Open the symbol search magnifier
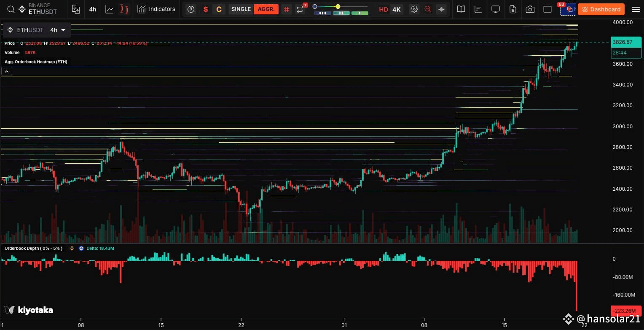The image size is (644, 330). (11, 9)
